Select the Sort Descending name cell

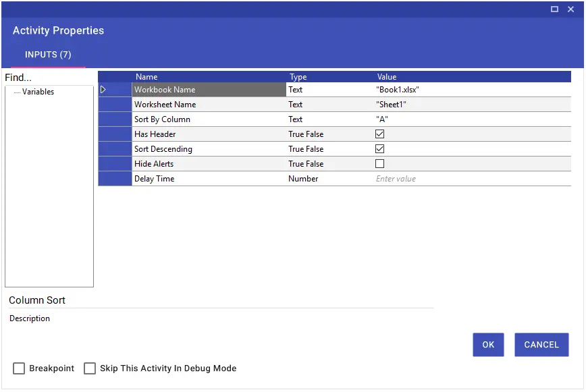[x=209, y=149]
